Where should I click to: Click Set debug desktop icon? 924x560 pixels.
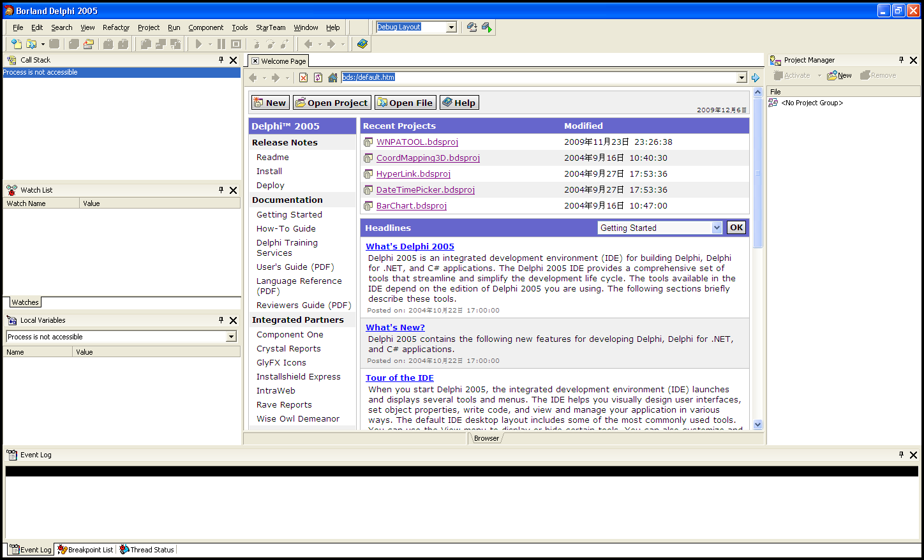point(487,27)
